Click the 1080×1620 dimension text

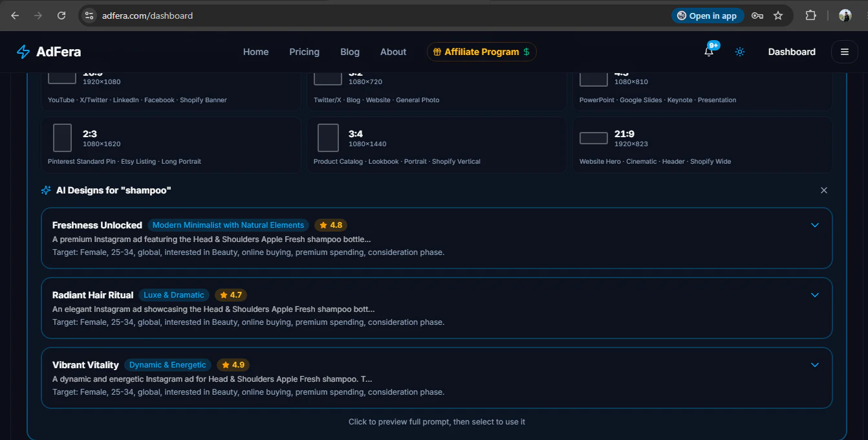click(x=102, y=144)
